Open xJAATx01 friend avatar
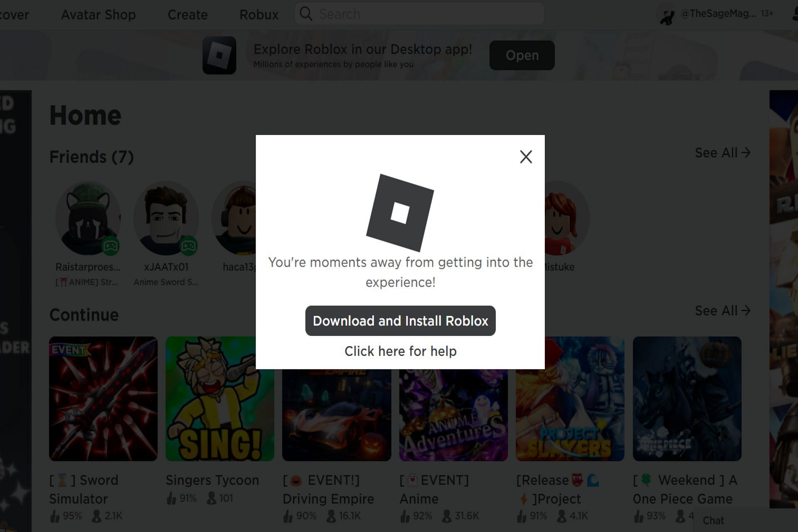Viewport: 798px width, 532px height. tap(166, 218)
